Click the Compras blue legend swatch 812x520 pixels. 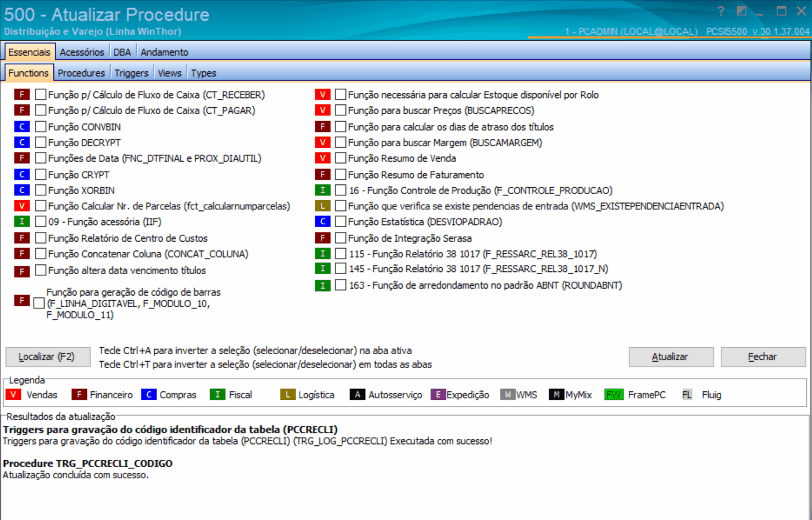pos(149,395)
